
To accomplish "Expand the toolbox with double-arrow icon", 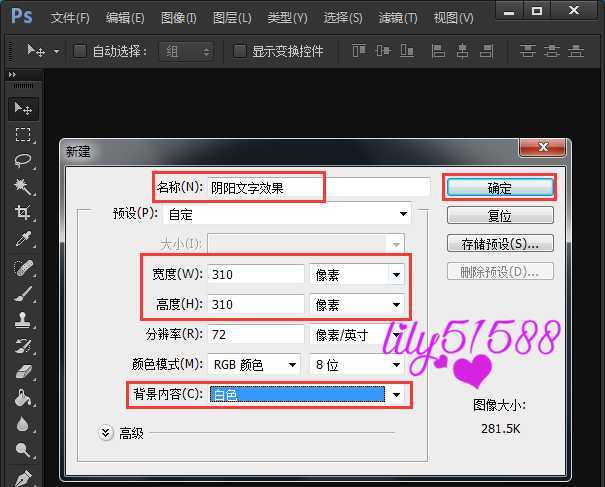I will (x=12, y=74).
